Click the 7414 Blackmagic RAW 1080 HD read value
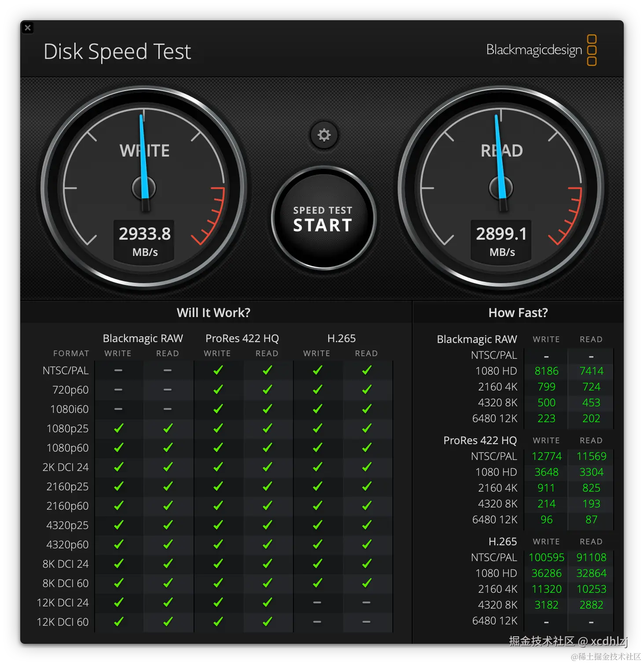This screenshot has width=644, height=664. (x=591, y=371)
